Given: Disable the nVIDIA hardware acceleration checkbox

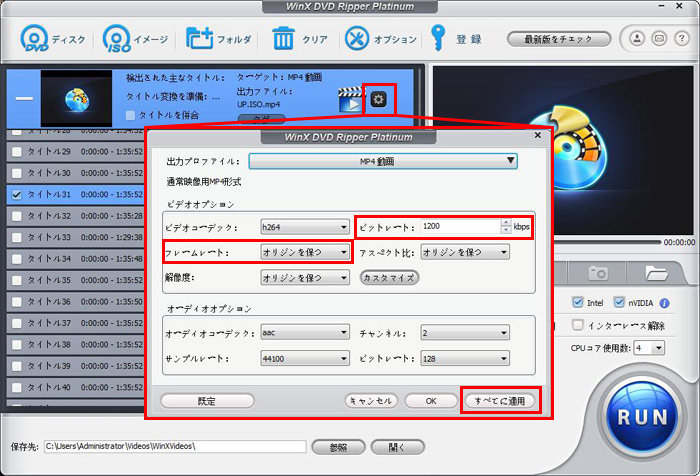Looking at the screenshot, I should tap(619, 302).
